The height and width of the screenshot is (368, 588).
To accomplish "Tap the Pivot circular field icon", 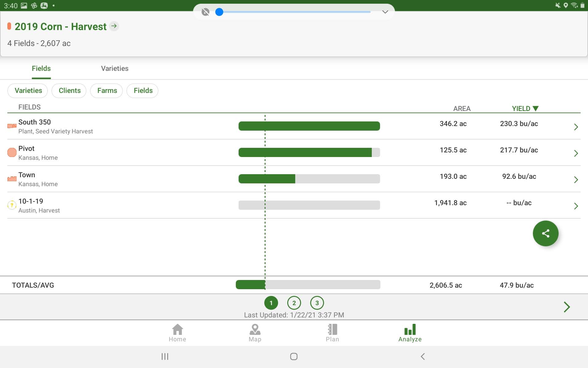I will 12,152.
